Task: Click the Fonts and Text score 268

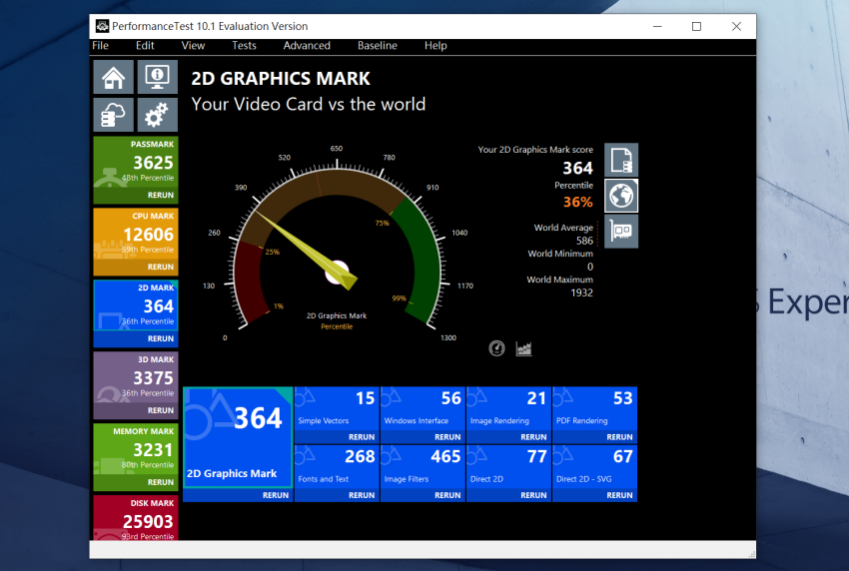Action: 360,457
